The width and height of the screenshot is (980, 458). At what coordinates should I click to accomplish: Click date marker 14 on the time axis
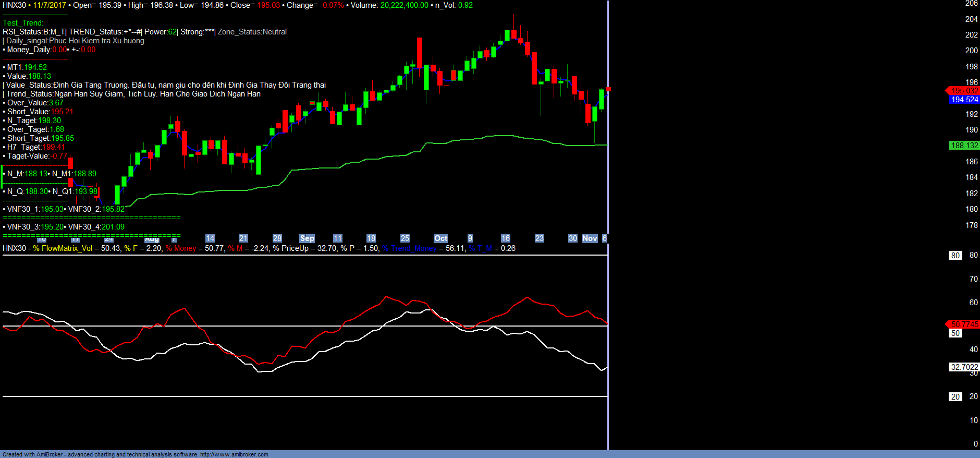[210, 238]
